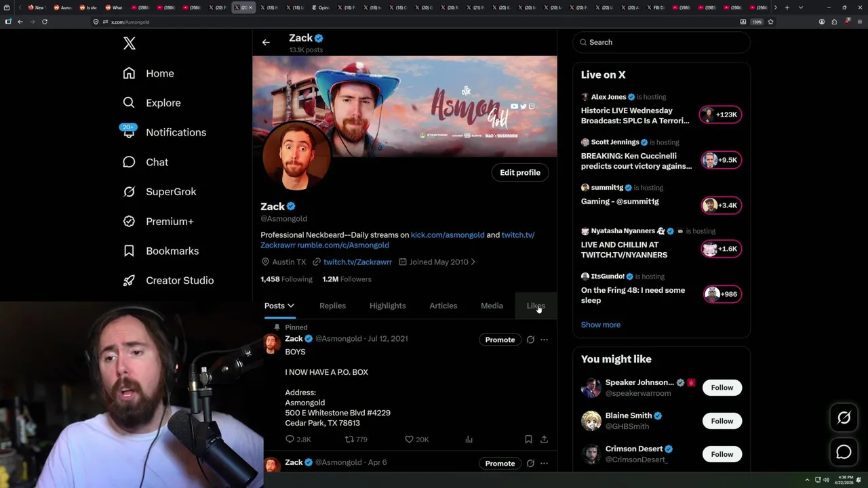This screenshot has height=488, width=868.
Task: Open Bookmarks in sidebar
Action: 161,251
